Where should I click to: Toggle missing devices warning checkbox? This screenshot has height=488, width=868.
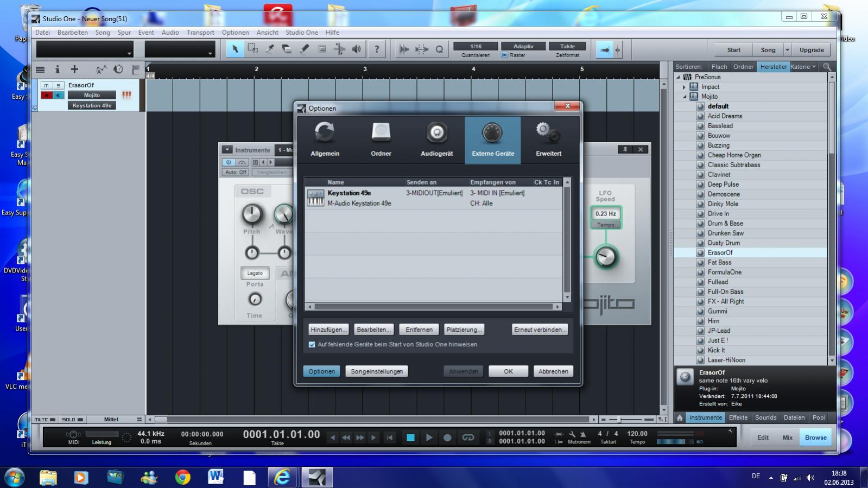tap(312, 345)
